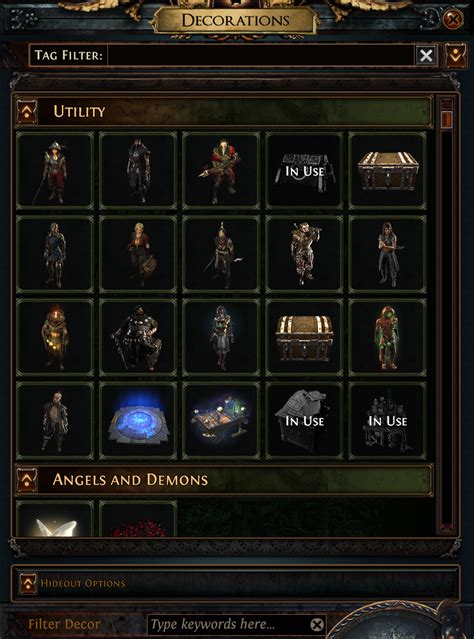This screenshot has width=474, height=639.
Task: Click inside the Tag Filter field
Action: click(261, 55)
